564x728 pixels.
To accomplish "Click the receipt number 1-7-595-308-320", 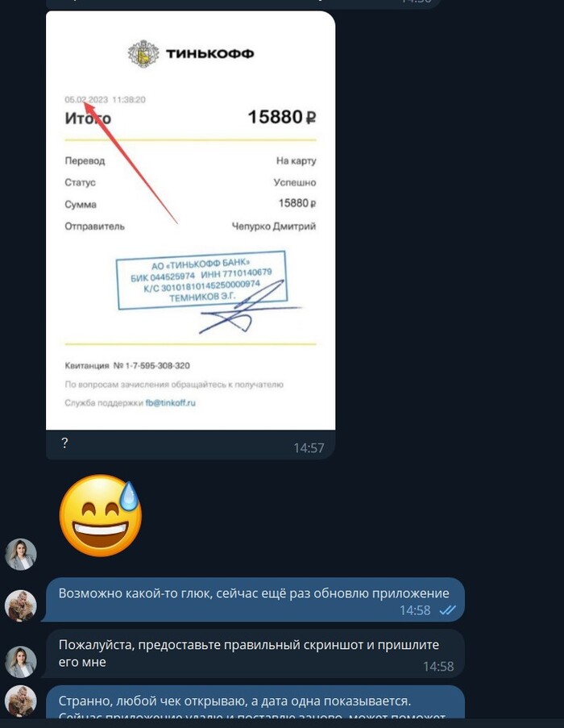I will click(x=157, y=366).
